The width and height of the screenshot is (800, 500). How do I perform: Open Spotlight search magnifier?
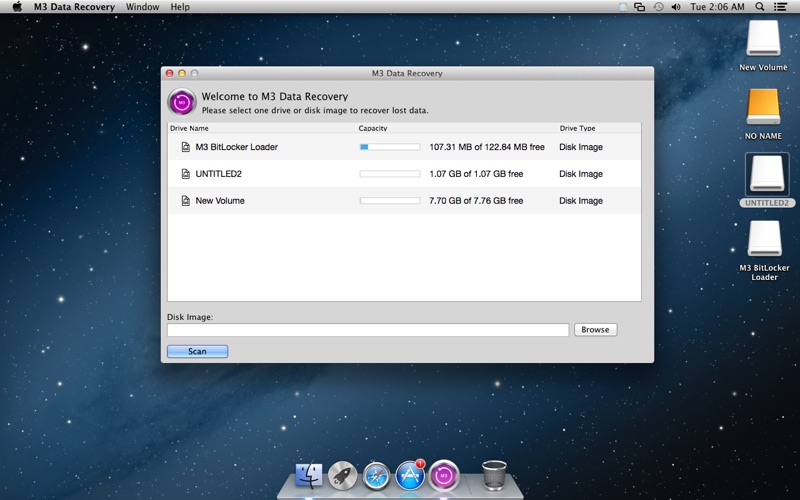pos(760,7)
